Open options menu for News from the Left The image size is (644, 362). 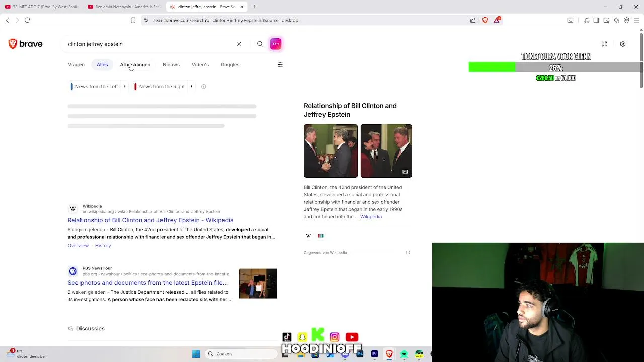(125, 87)
